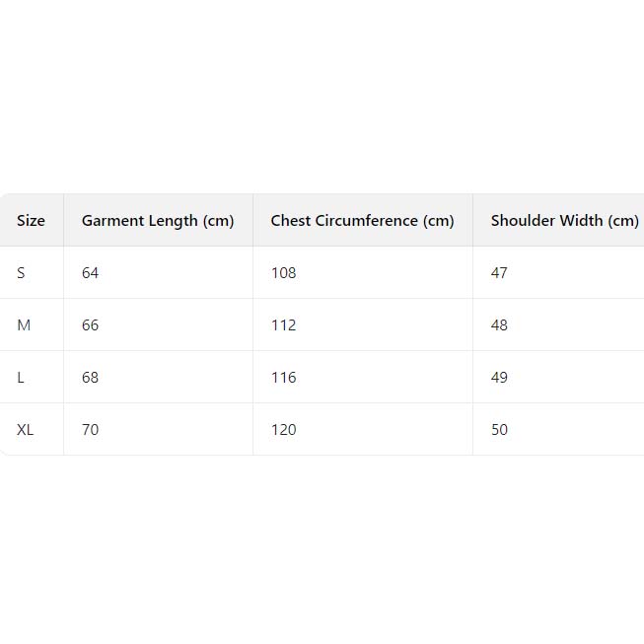Click the Shoulder Width (cm) header

[x=564, y=221]
